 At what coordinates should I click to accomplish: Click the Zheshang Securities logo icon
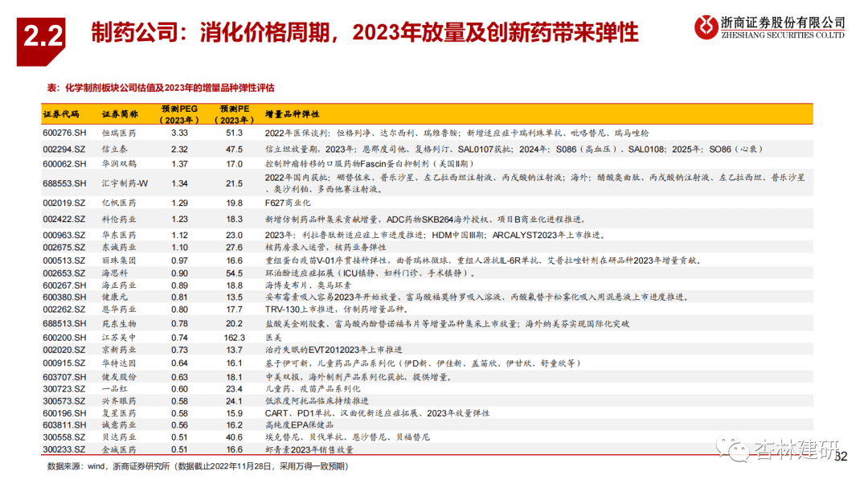[706, 27]
